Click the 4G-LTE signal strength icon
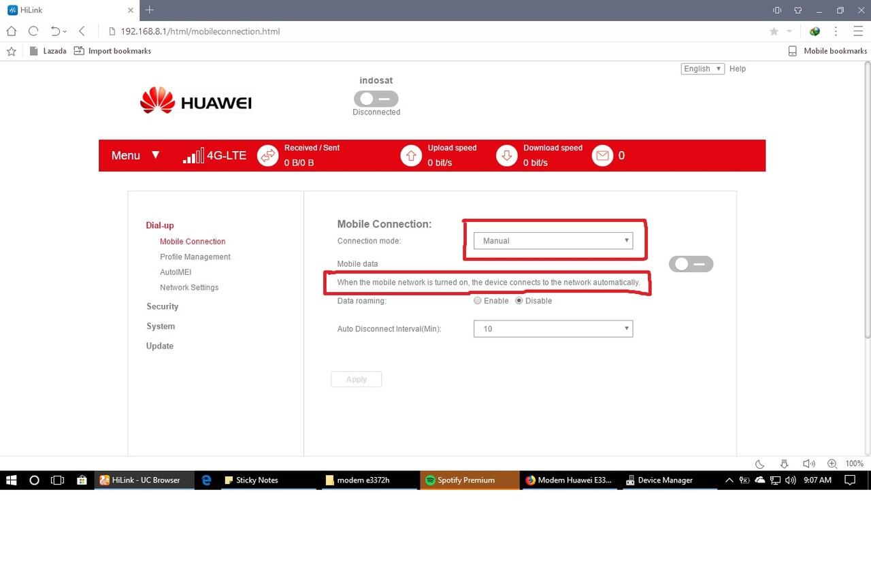The height and width of the screenshot is (588, 871). pyautogui.click(x=193, y=157)
